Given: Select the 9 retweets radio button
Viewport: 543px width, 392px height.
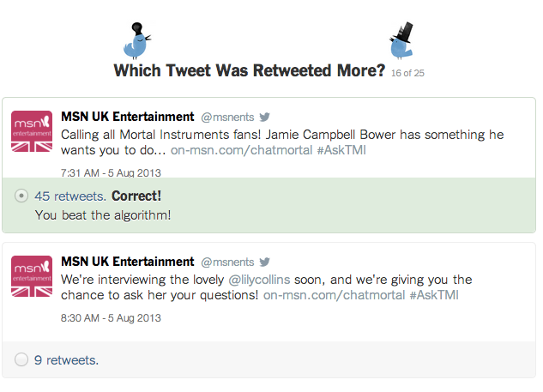Looking at the screenshot, I should click(x=21, y=359).
